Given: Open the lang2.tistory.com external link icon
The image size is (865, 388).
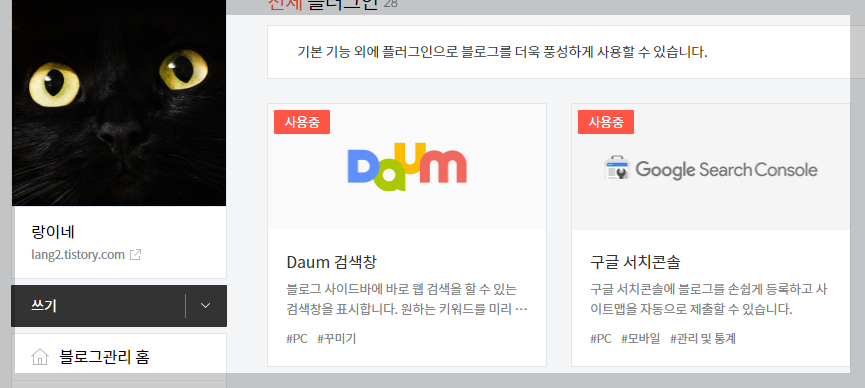Looking at the screenshot, I should [135, 255].
